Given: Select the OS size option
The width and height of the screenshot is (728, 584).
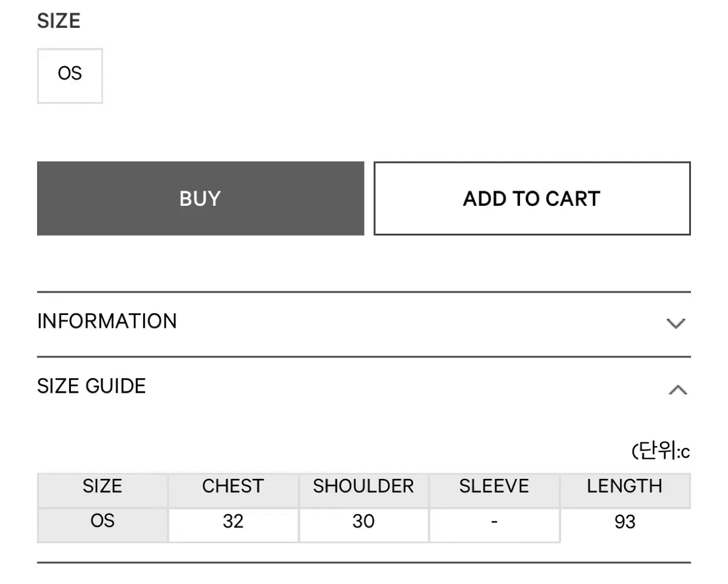Looking at the screenshot, I should click(70, 76).
